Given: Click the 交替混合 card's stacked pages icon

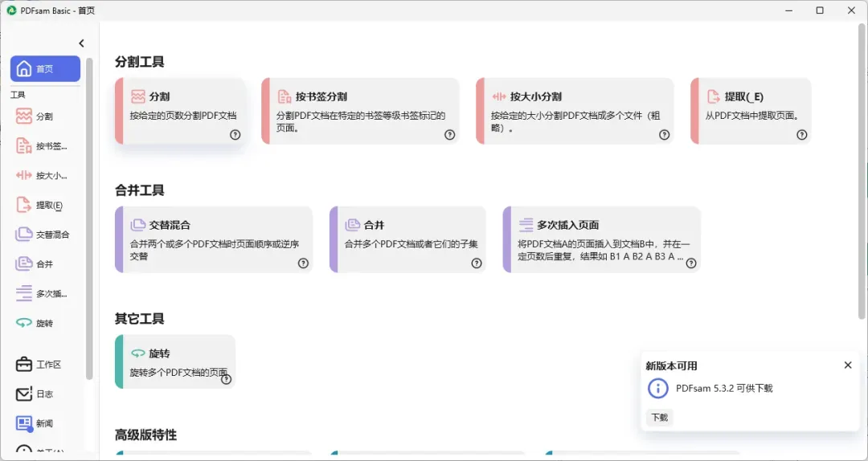Looking at the screenshot, I should 138,225.
